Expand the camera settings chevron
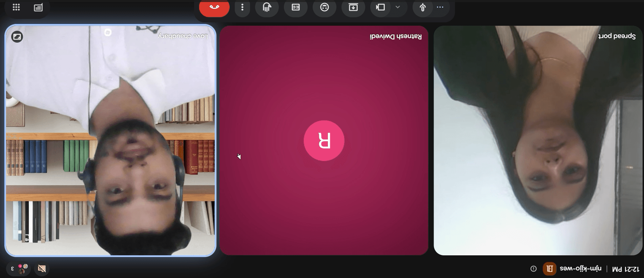Viewport: 644px width, 278px height. 398,7
